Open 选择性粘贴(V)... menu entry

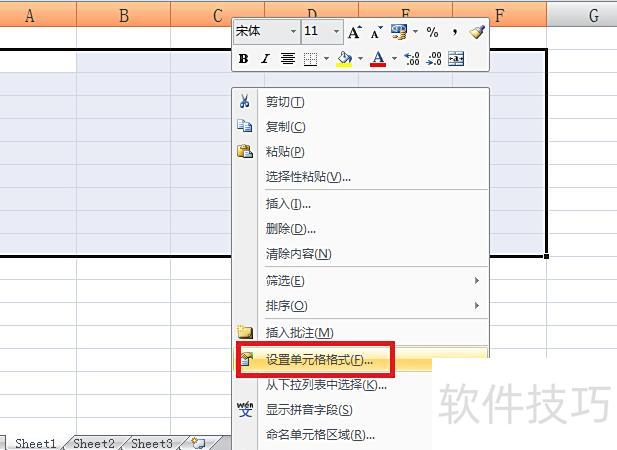click(x=361, y=177)
